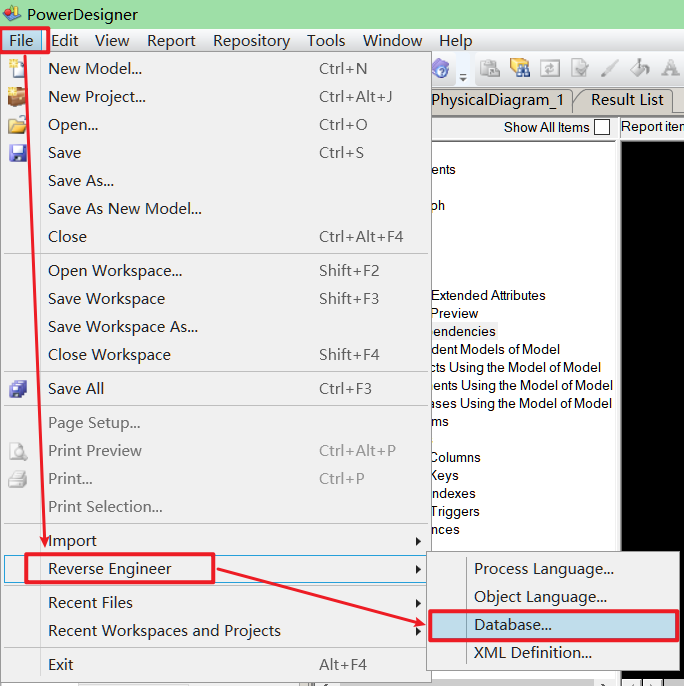
Task: Click the purple help question-mark toolbar icon
Action: 441,69
